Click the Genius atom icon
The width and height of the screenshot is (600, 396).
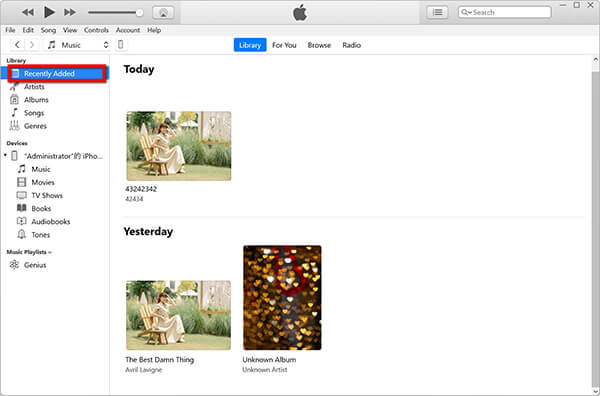14,265
